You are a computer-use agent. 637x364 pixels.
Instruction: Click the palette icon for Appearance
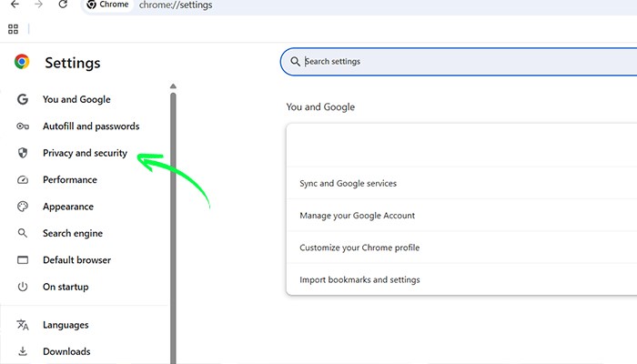(x=23, y=207)
